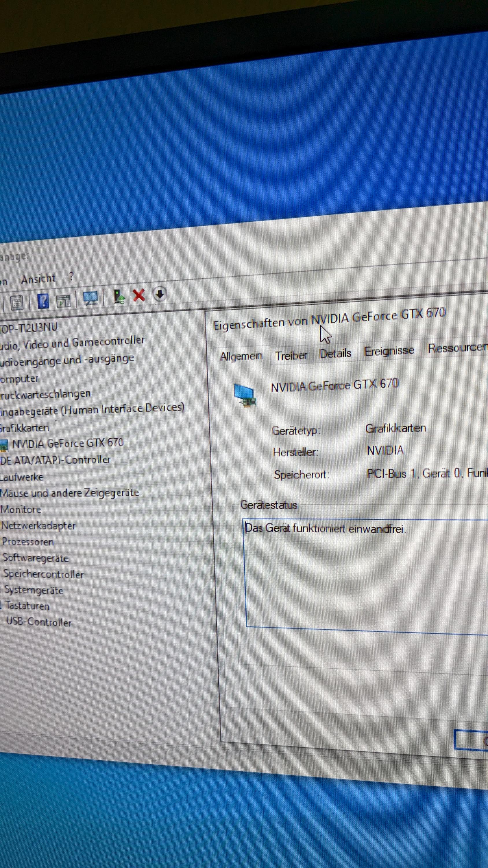The height and width of the screenshot is (868, 488).
Task: Click the Systemgeräte category
Action: [x=34, y=590]
